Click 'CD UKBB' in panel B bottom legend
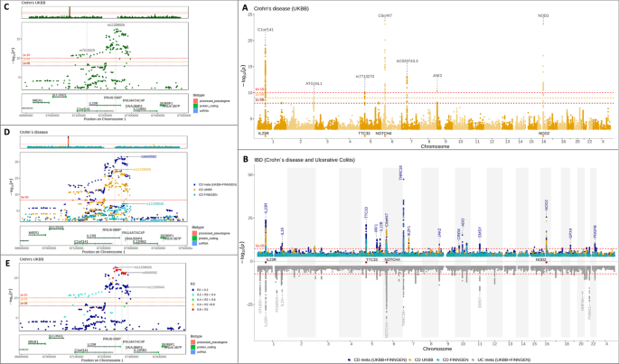This screenshot has width=619, height=364. point(426,360)
